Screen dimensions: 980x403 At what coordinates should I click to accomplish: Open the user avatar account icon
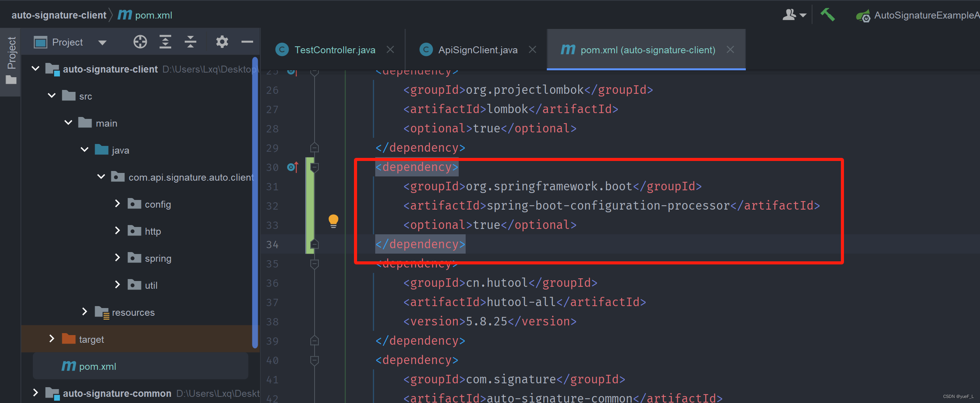coord(791,14)
